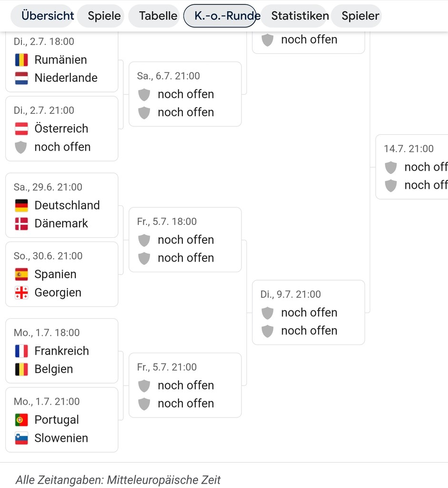Click the Germany flag icon
Viewport: 448px width, 488px height.
coord(21,205)
